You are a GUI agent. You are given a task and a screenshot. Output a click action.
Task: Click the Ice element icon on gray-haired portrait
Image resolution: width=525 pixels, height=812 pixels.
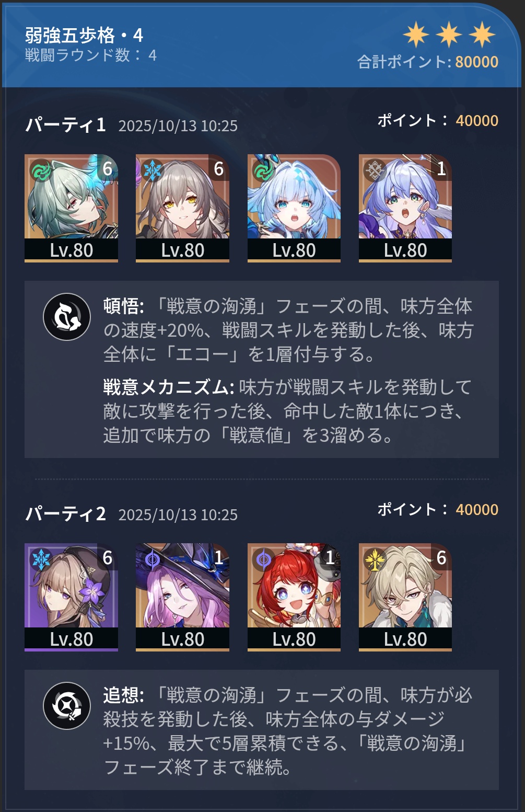coord(152,170)
